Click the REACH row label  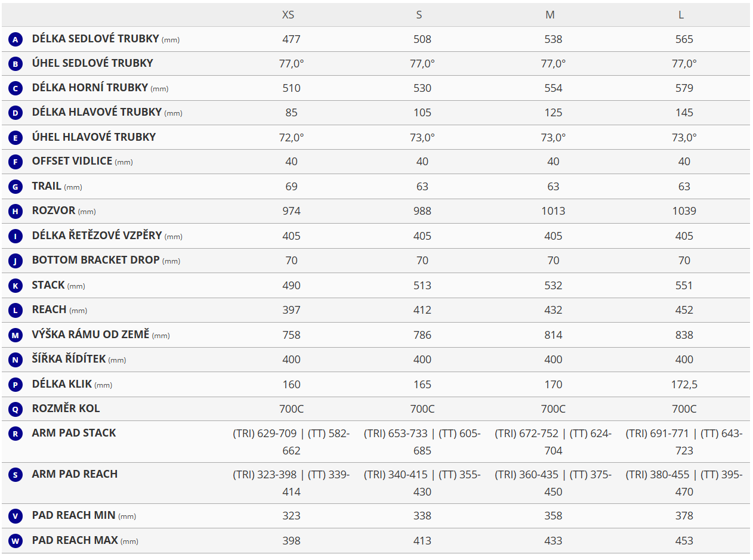49,310
